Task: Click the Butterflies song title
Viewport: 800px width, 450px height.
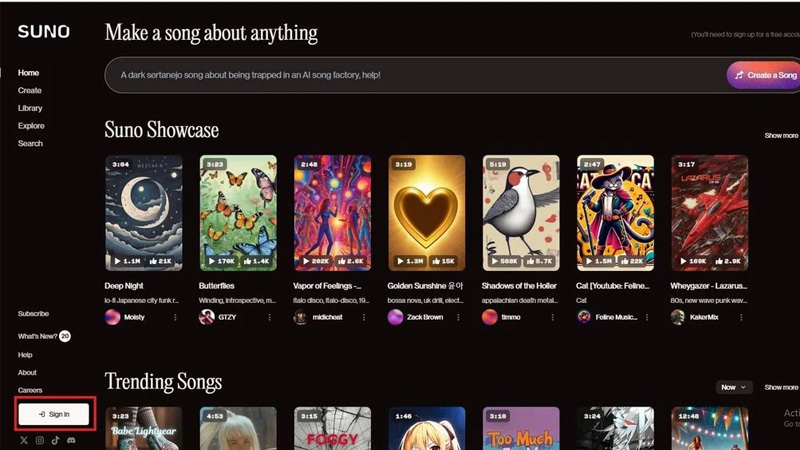Action: (217, 286)
